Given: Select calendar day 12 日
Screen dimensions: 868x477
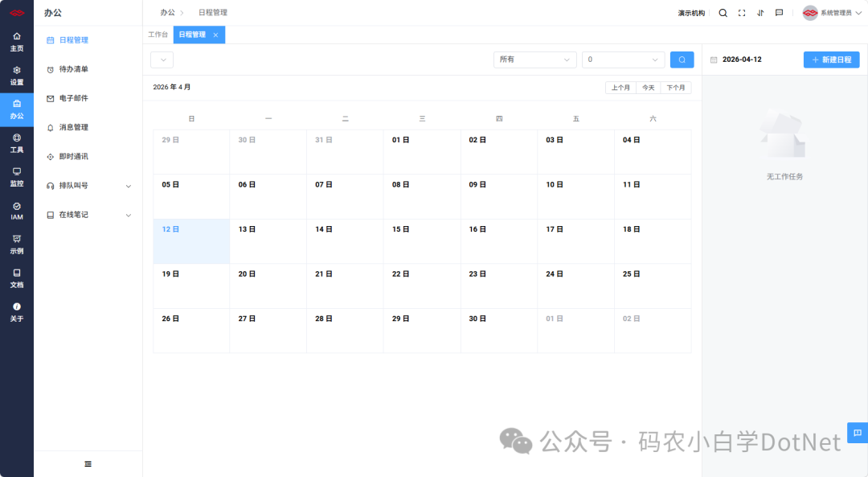Looking at the screenshot, I should tap(191, 241).
